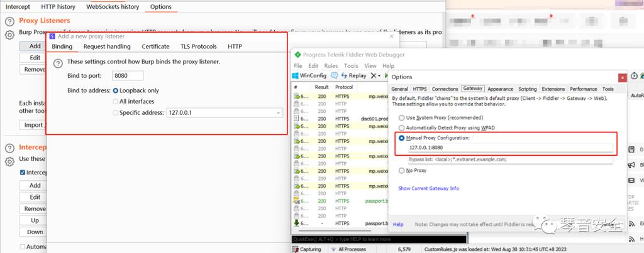Click the timer clock icon in Fiddler toolbar
This screenshot has width=644, height=253.
(x=634, y=76)
